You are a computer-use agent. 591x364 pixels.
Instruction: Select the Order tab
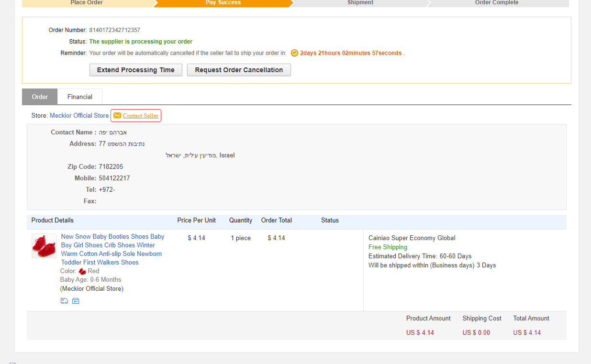pos(40,97)
